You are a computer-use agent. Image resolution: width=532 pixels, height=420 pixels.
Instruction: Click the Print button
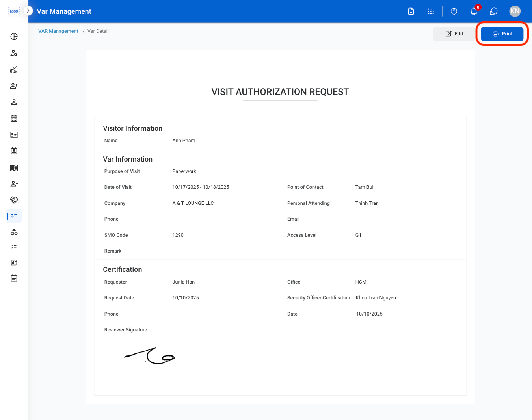[502, 34]
